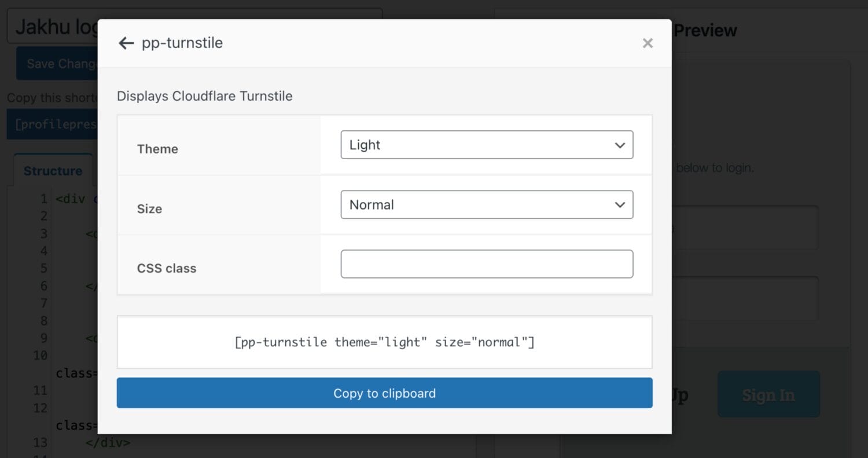
Task: Go back using the arrow beside pp-turnstile
Action: (x=126, y=43)
